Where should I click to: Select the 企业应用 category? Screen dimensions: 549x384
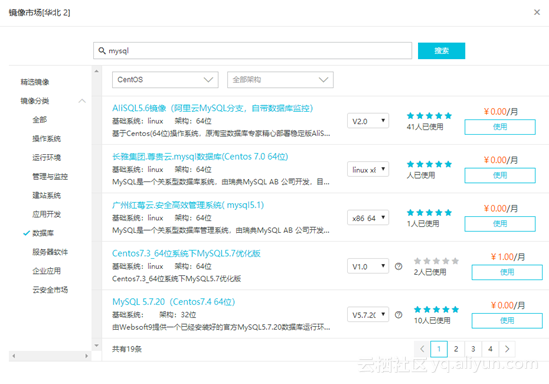pos(47,271)
